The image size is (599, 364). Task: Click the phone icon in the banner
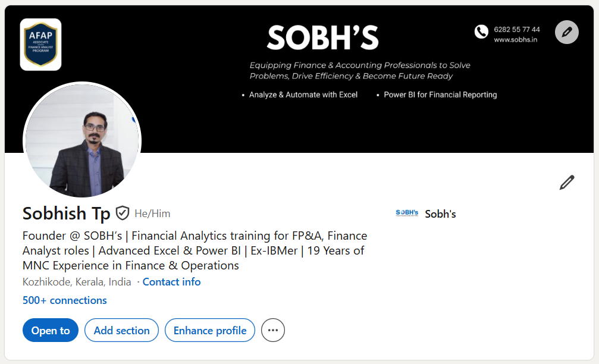(481, 31)
